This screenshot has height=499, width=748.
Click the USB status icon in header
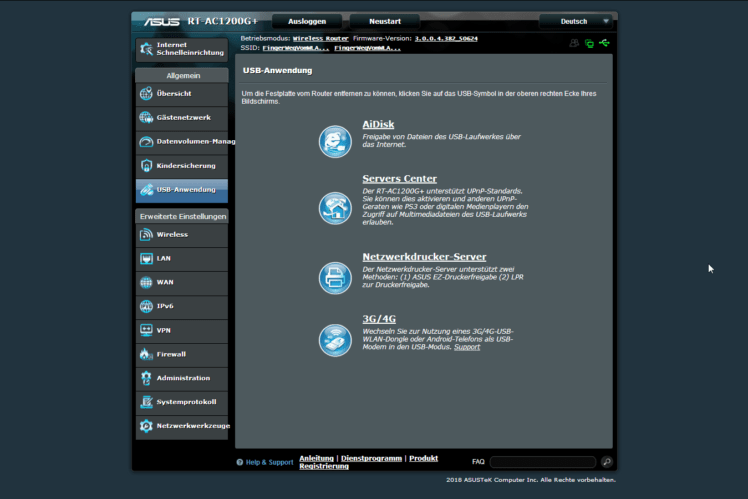pos(604,43)
